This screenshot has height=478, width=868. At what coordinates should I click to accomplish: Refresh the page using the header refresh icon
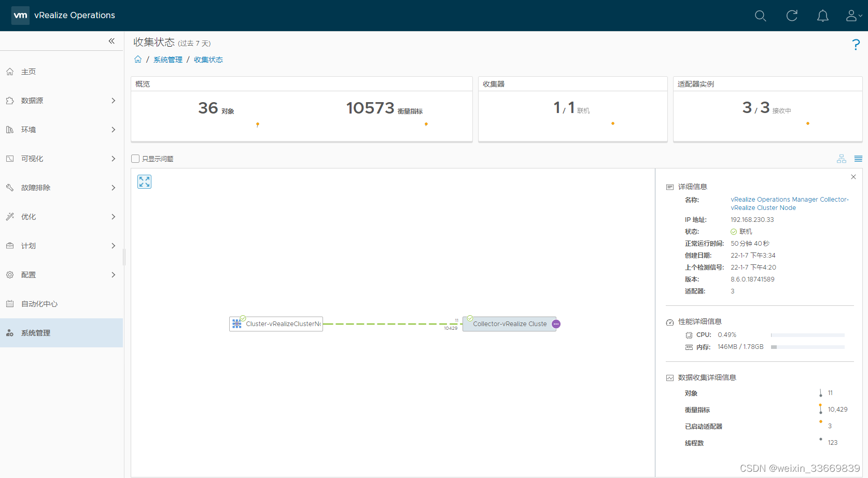pyautogui.click(x=792, y=16)
